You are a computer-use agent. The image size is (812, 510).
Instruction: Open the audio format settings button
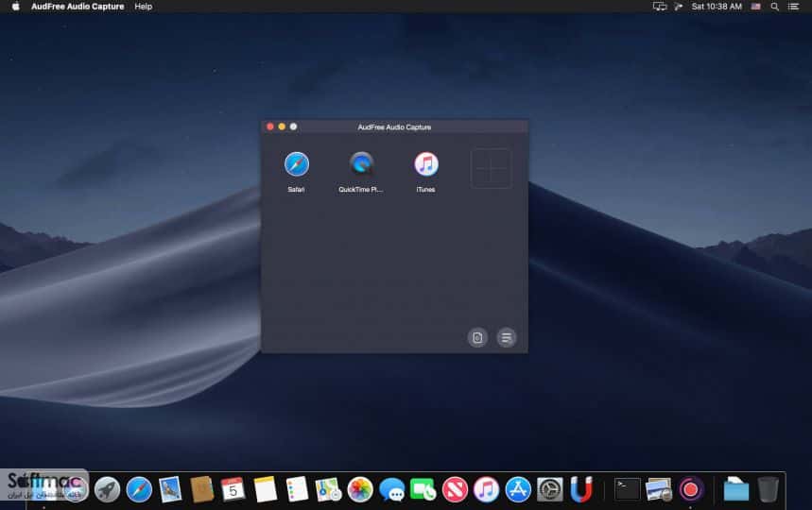(x=477, y=338)
